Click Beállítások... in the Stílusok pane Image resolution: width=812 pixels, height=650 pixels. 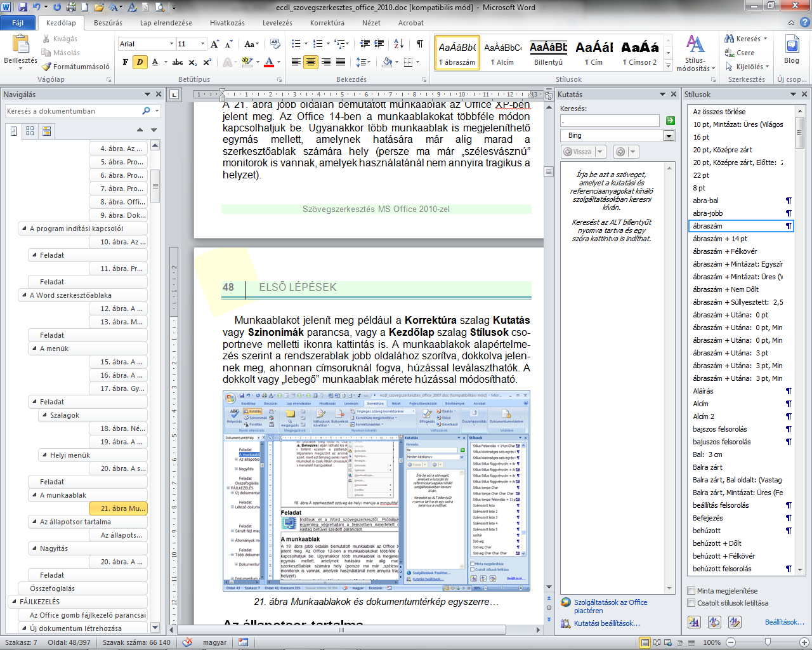tap(785, 622)
